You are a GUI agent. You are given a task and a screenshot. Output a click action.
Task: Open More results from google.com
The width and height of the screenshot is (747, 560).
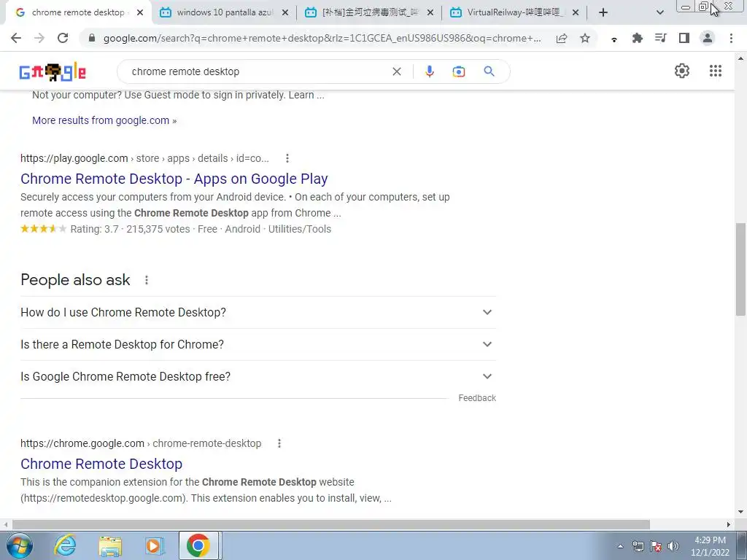click(104, 120)
